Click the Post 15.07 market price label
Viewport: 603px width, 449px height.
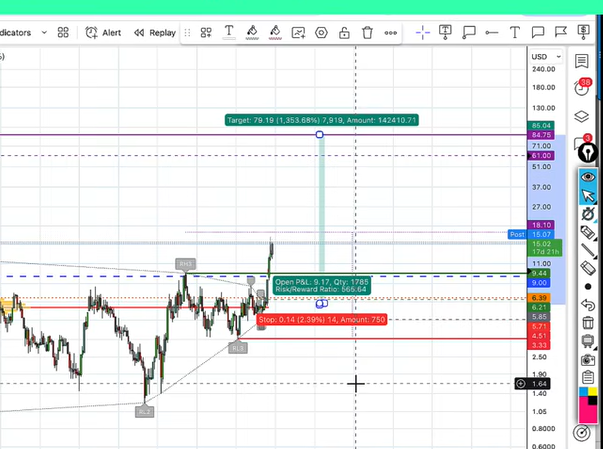click(x=531, y=234)
